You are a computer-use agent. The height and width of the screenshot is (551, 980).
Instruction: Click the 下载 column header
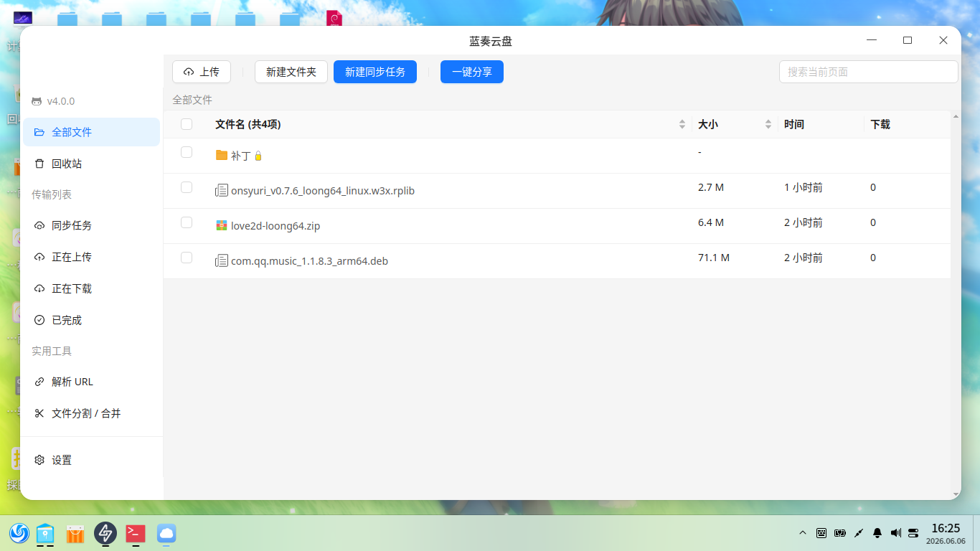point(880,124)
